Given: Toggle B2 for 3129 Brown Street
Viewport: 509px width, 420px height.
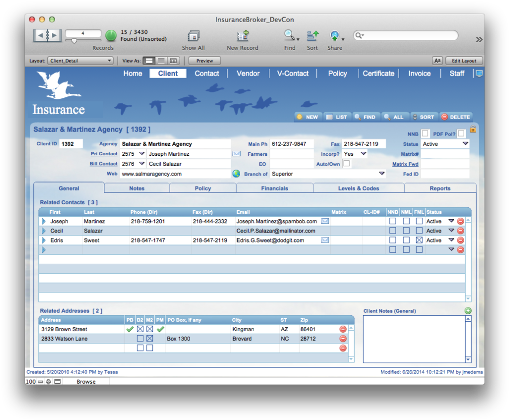Looking at the screenshot, I should (x=140, y=329).
